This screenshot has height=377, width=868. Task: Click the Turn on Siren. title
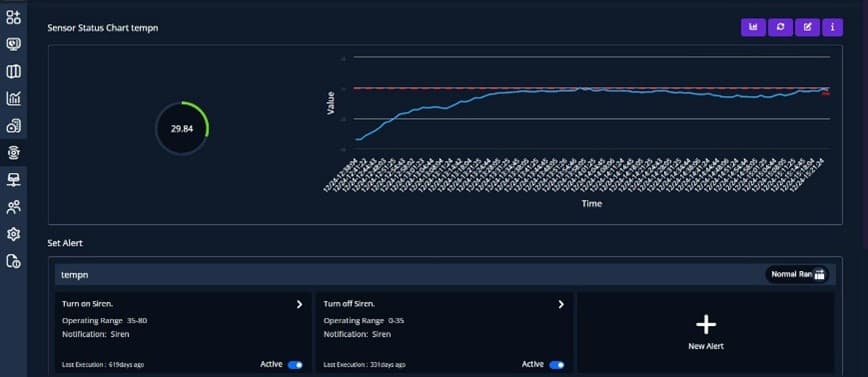pos(87,303)
